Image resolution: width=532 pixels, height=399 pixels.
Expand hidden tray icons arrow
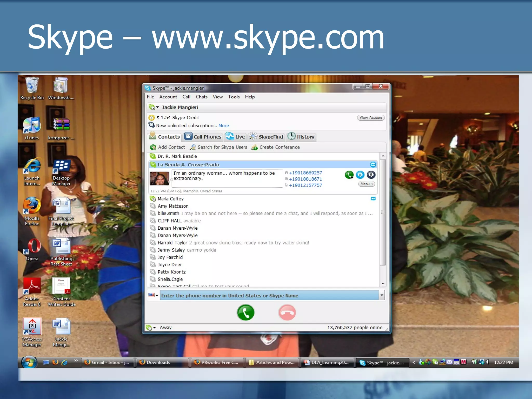(414, 362)
